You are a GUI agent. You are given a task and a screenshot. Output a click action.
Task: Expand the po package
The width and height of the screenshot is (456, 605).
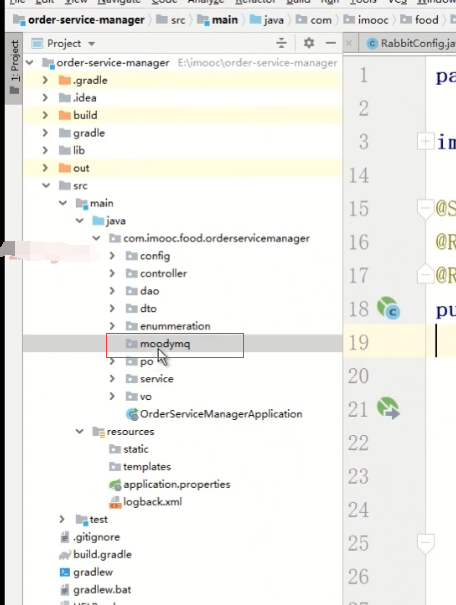tap(112, 361)
